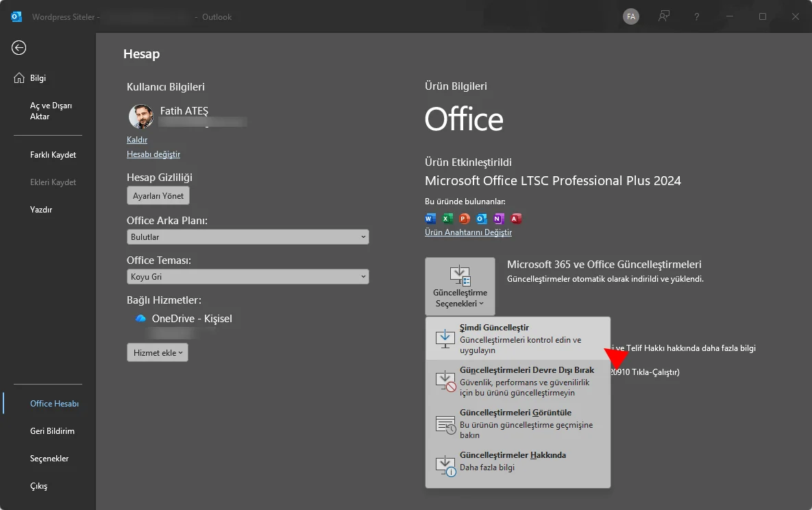Select Güncelleştirmeleri Görüntüle menu entry

click(518, 424)
